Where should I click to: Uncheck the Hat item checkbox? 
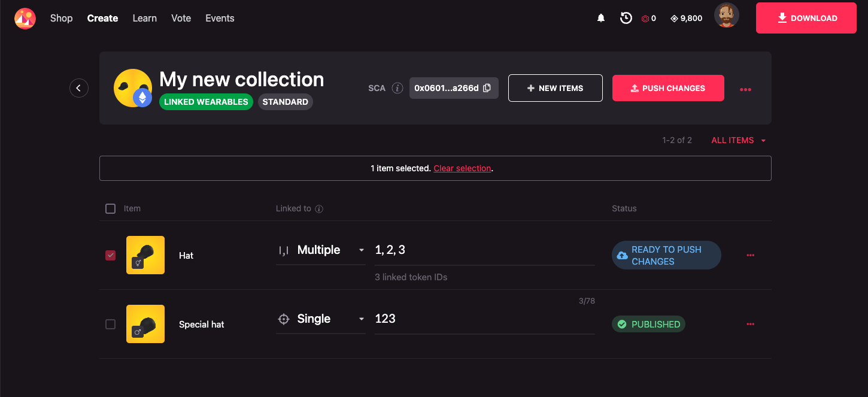coord(110,255)
